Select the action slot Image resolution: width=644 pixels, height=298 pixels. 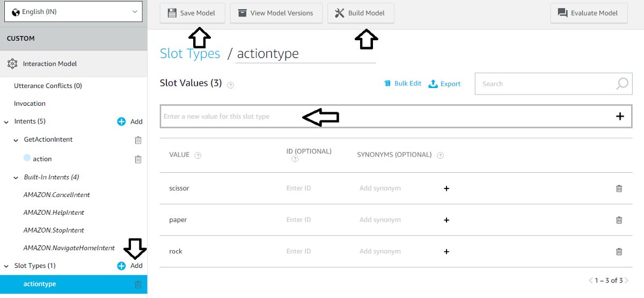[42, 159]
